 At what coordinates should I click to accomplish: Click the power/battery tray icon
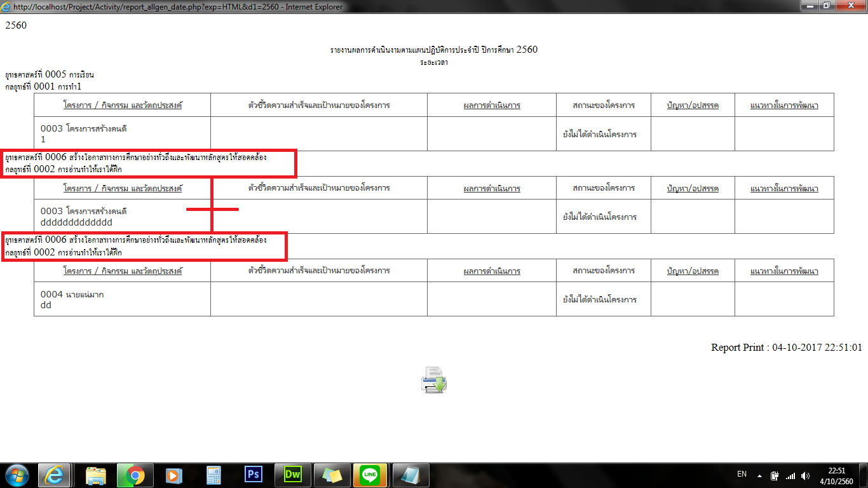point(775,475)
